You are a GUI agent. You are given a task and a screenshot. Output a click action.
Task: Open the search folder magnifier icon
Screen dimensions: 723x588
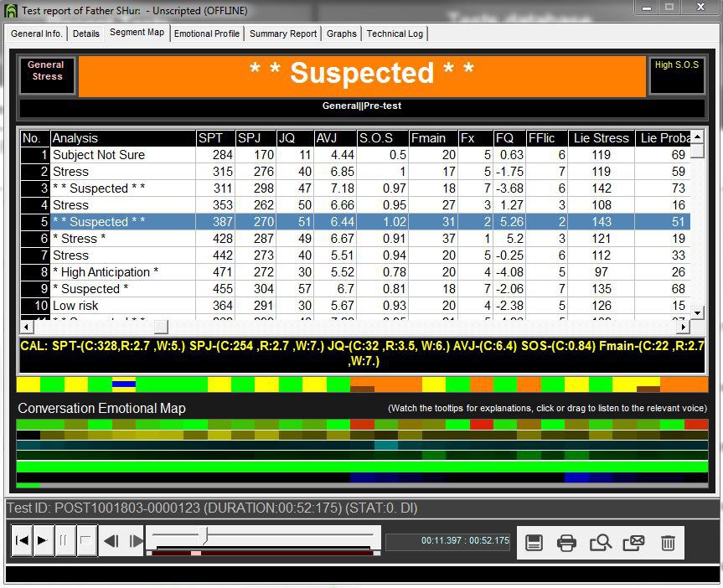click(x=601, y=543)
